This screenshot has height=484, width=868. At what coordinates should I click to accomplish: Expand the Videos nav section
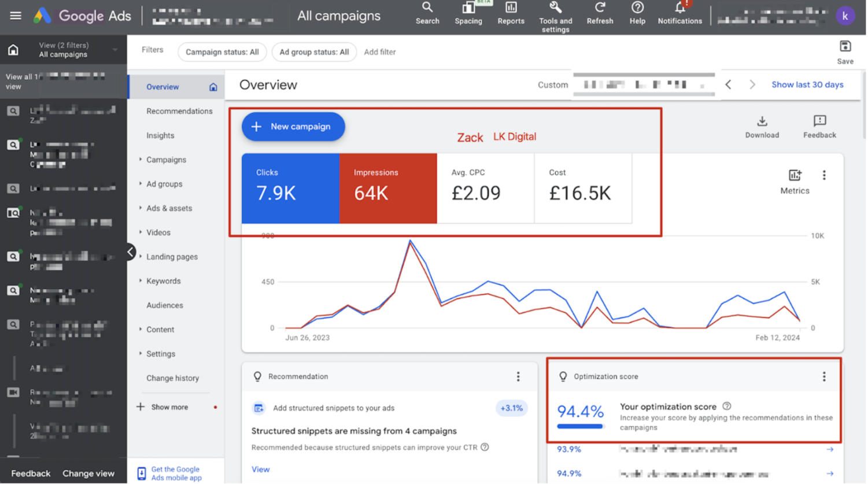[141, 232]
